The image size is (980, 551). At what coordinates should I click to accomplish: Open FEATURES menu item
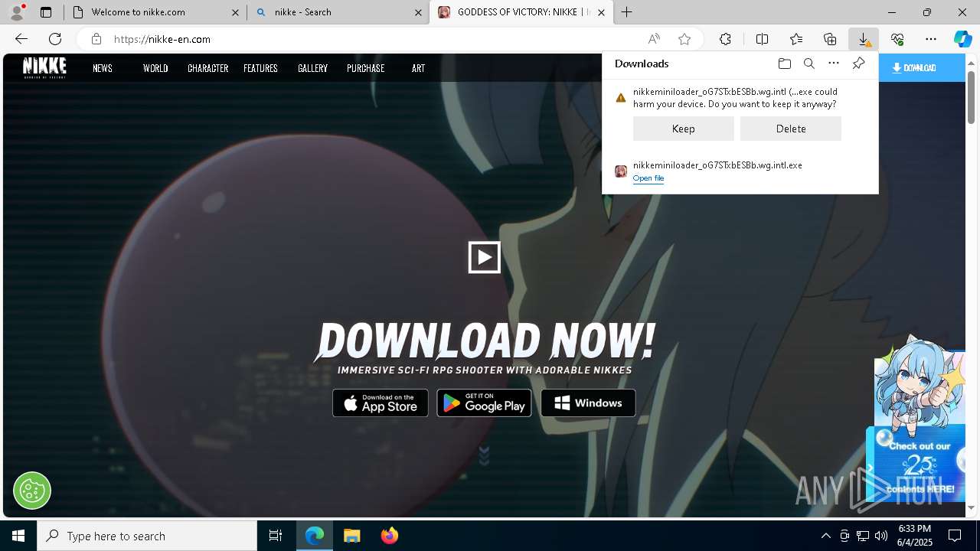(x=260, y=68)
